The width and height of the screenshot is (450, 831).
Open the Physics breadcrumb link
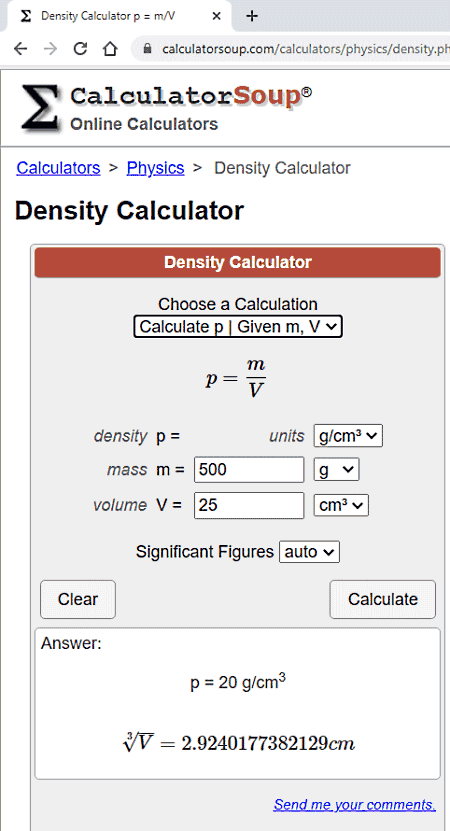(x=155, y=168)
